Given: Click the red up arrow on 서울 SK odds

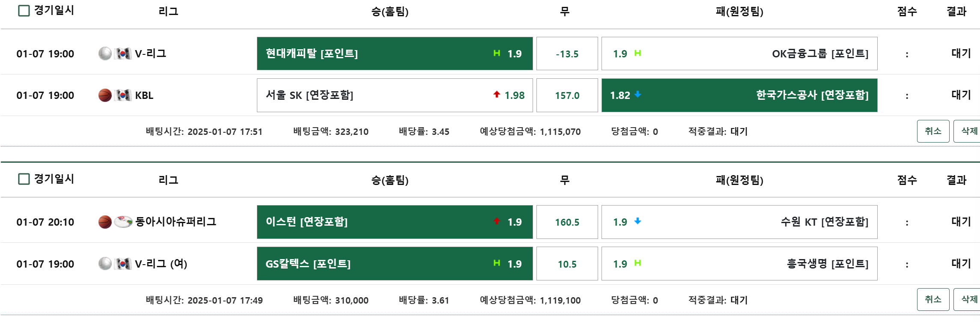Looking at the screenshot, I should point(497,95).
